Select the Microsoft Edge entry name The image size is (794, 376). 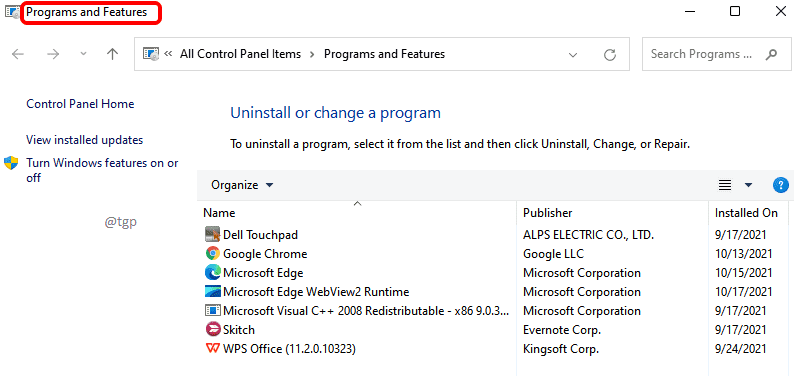(x=263, y=273)
